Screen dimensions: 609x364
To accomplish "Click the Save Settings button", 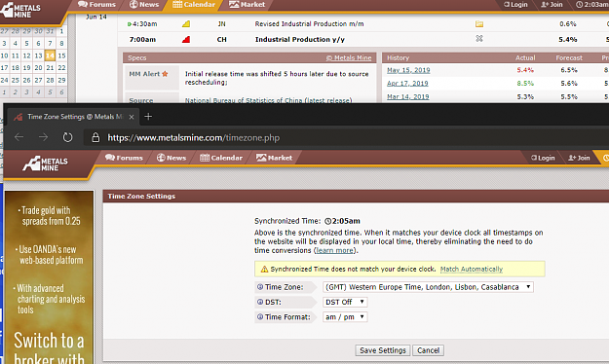I will click(383, 350).
